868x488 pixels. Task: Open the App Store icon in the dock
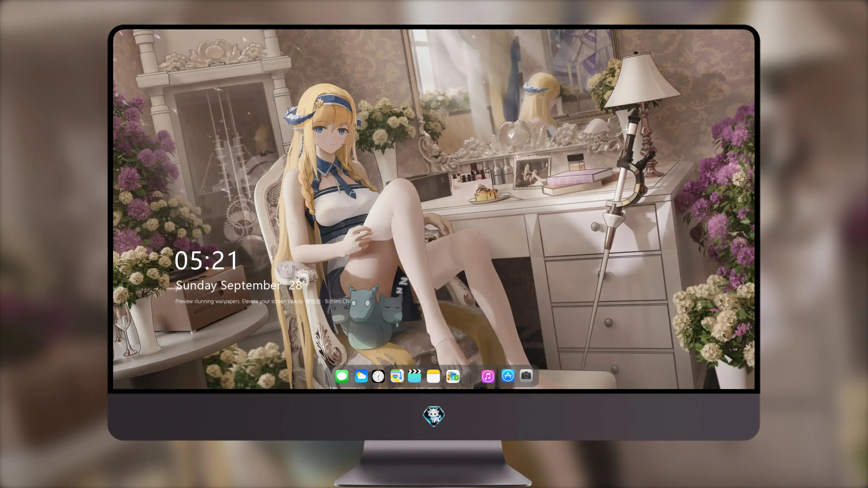(x=508, y=375)
